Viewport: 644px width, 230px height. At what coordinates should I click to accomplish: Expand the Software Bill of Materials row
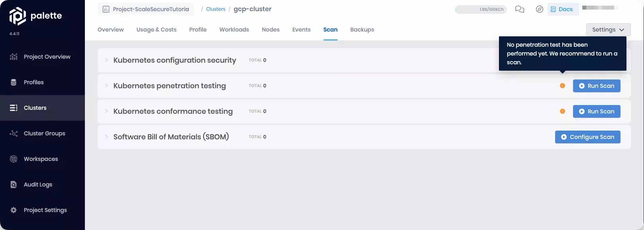click(106, 137)
